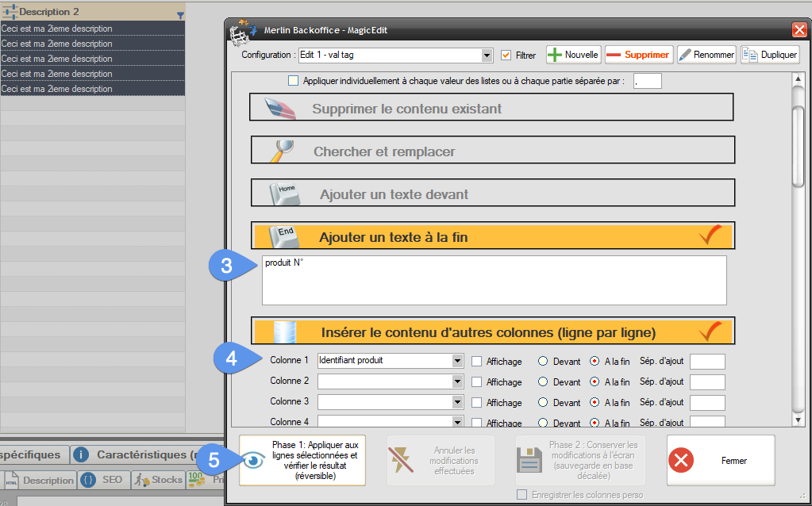Click the braces icon on the SEO tab
Screen dimensions: 812x506
click(89, 480)
